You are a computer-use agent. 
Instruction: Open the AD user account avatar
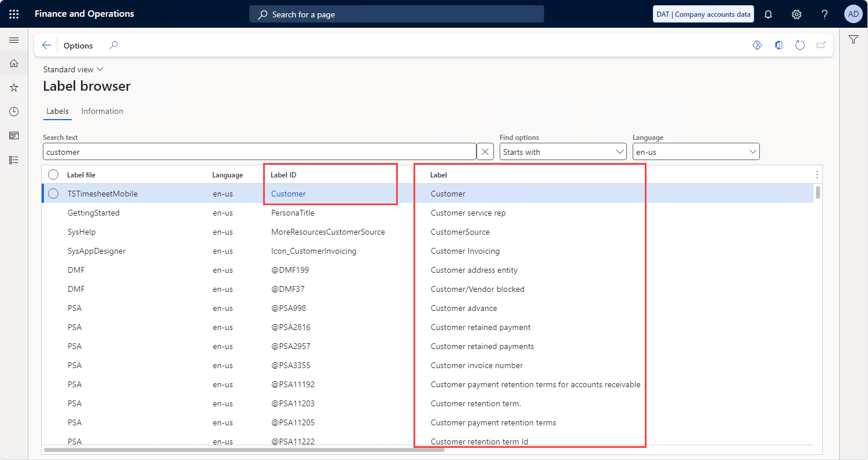click(854, 14)
